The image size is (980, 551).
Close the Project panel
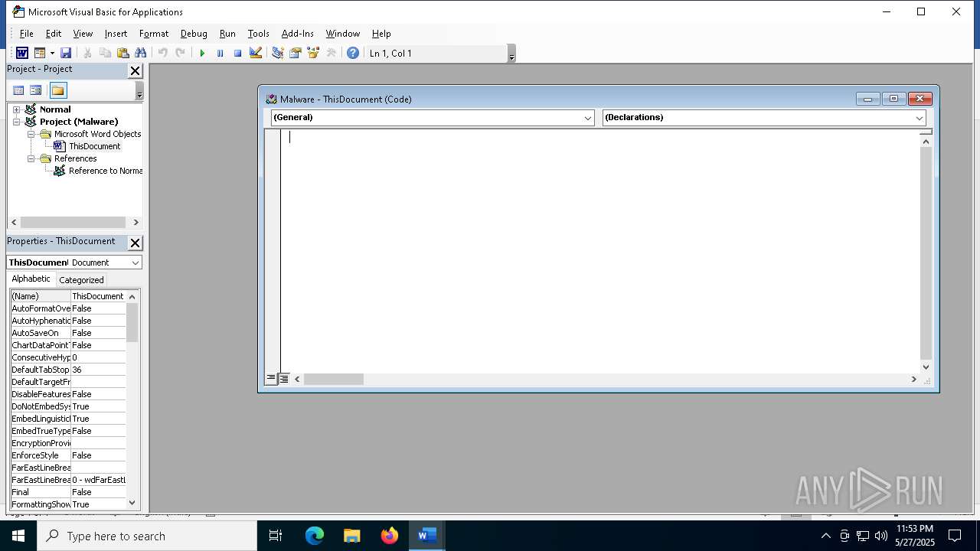[x=135, y=70]
